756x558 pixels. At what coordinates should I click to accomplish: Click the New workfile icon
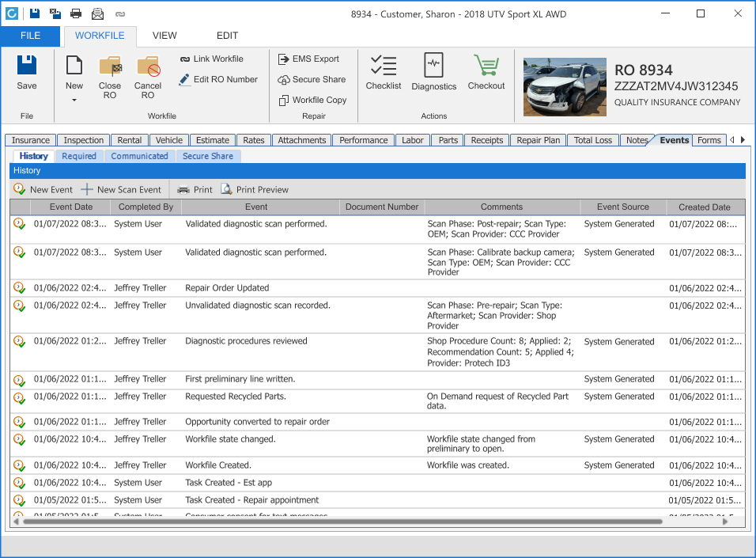coord(74,65)
